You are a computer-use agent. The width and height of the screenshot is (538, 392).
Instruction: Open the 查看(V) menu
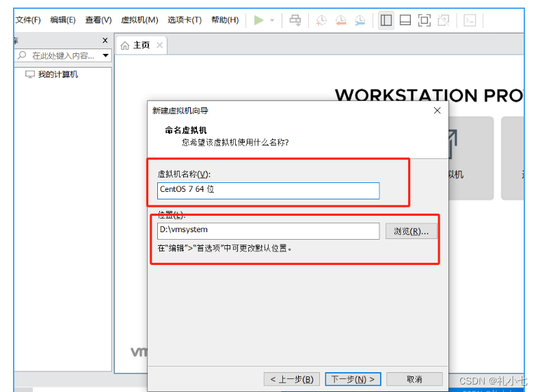point(98,20)
